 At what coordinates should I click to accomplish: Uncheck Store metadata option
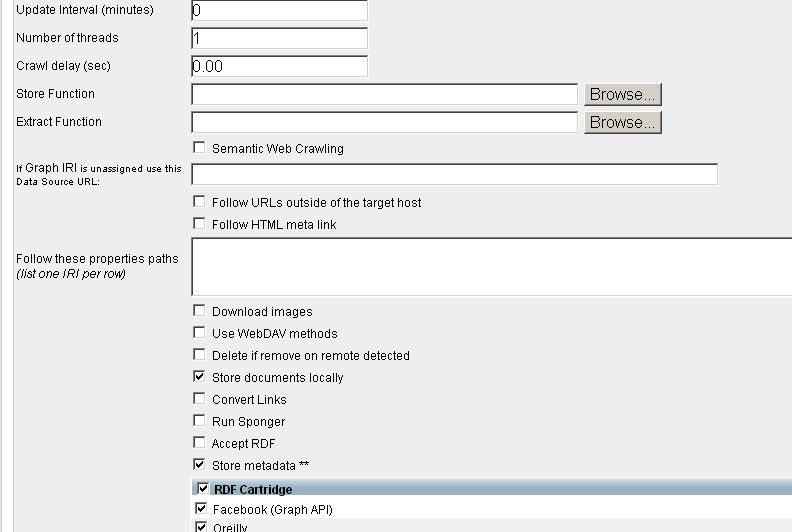point(200,465)
